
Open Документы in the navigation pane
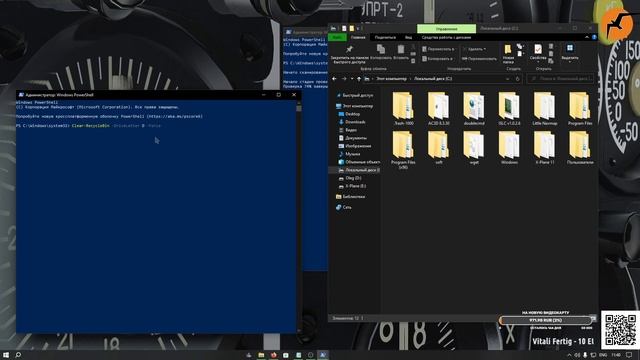click(353, 138)
